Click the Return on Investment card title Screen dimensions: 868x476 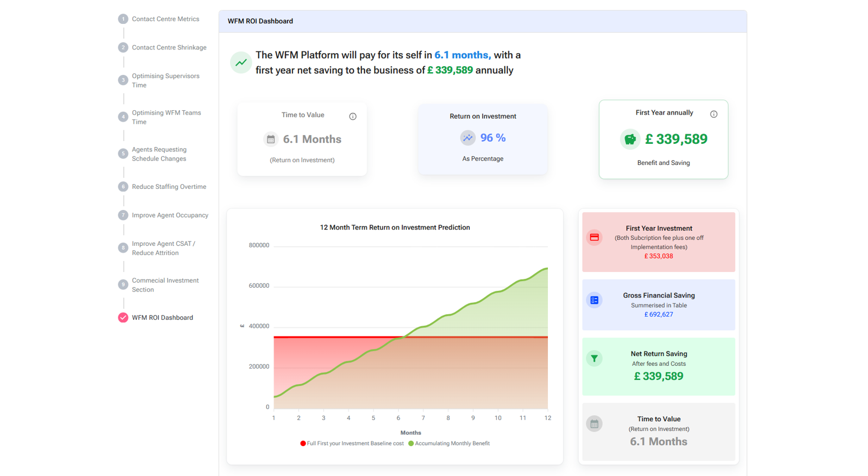pos(483,116)
